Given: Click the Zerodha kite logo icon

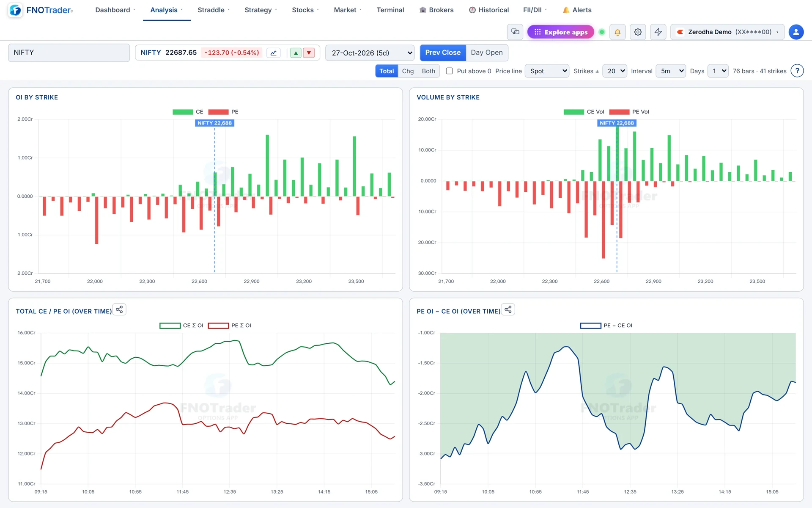Looking at the screenshot, I should click(x=680, y=32).
